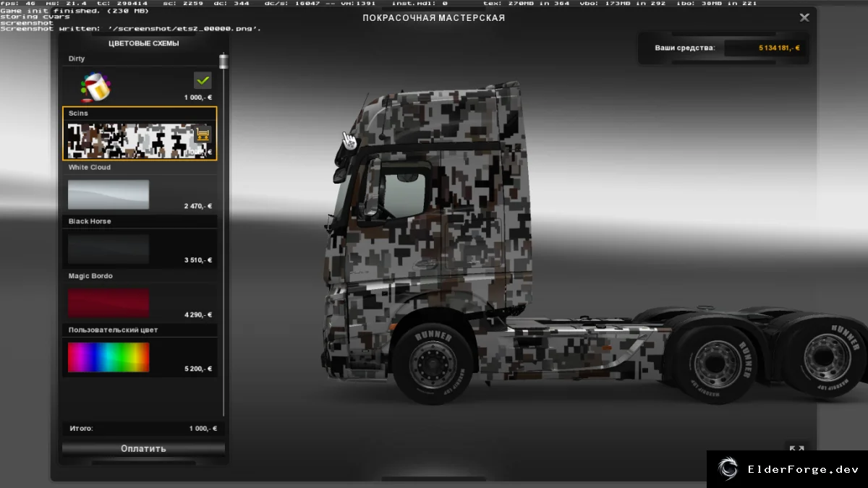
Task: Click the "Black Horse" label
Action: [90, 221]
